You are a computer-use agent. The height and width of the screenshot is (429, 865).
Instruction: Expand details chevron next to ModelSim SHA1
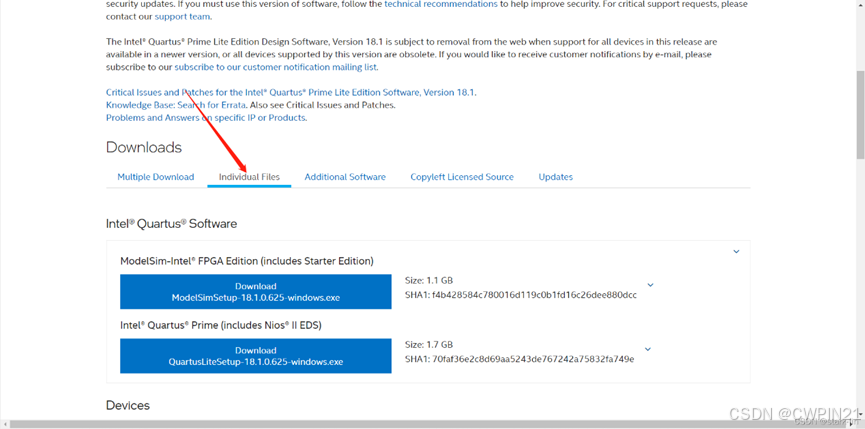pos(650,285)
